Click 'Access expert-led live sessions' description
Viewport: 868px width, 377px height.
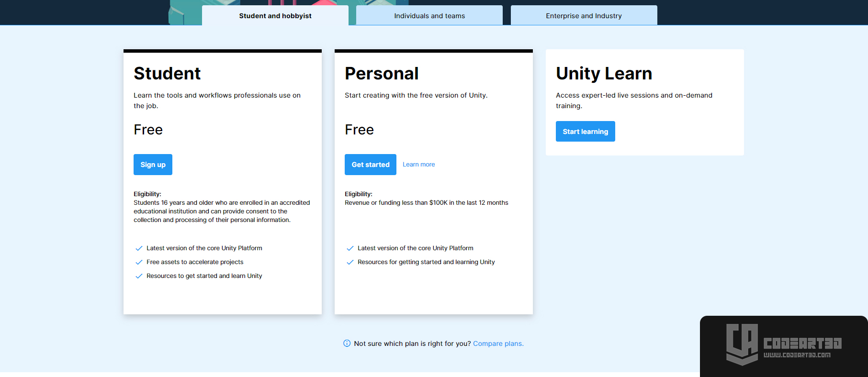(x=634, y=100)
